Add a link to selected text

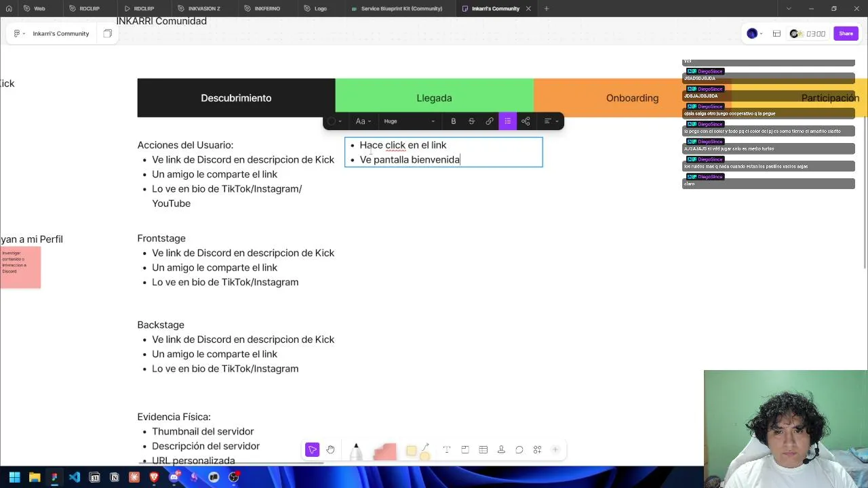[x=490, y=121]
